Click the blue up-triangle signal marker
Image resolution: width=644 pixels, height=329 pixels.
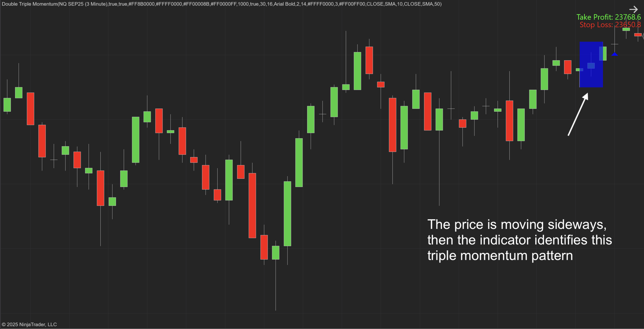point(615,54)
